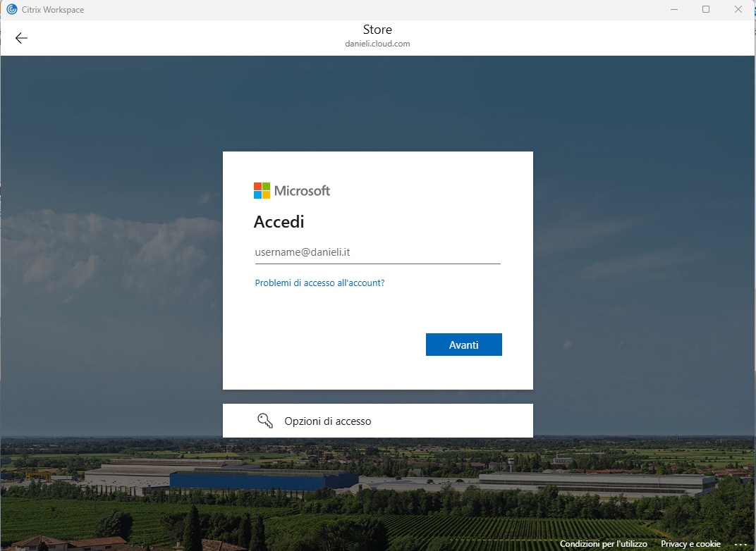Open the Privacy e cookie link

690,544
